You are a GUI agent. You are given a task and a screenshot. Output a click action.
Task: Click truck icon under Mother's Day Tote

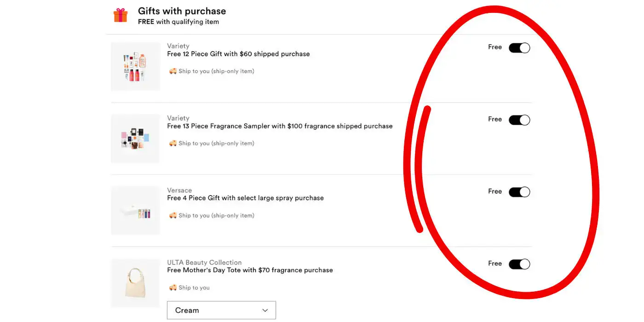(x=173, y=288)
